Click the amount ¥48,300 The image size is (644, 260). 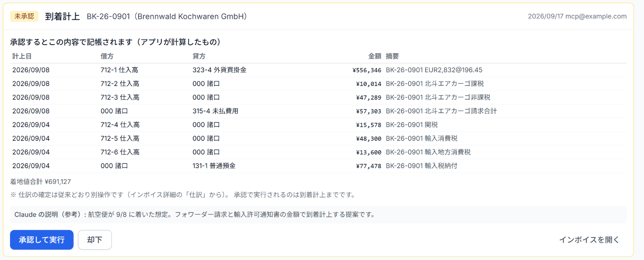[x=369, y=139]
